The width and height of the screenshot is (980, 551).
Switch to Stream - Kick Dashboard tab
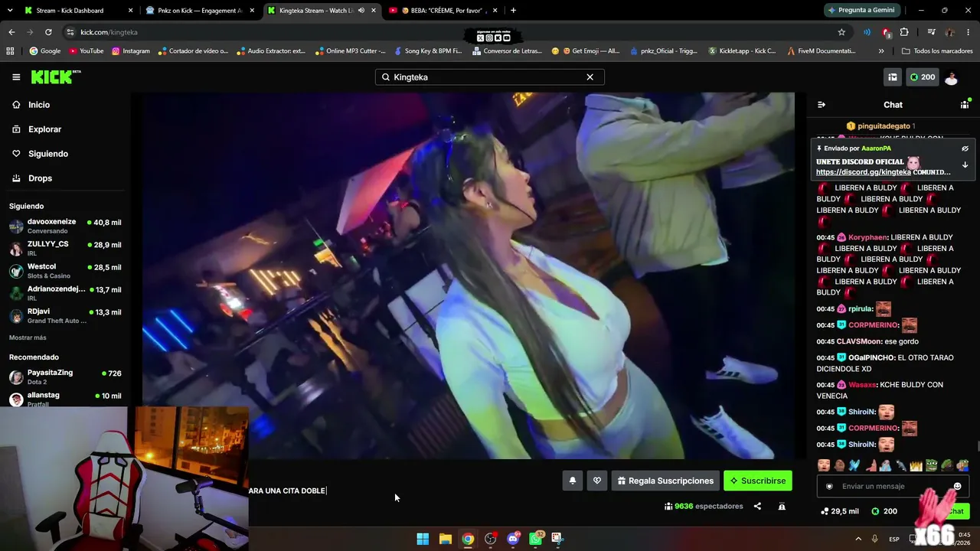(x=78, y=11)
